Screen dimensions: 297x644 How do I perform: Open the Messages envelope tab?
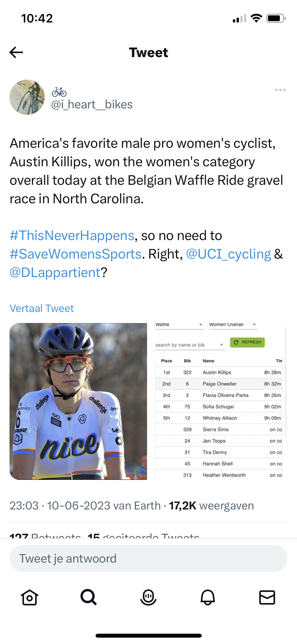click(267, 597)
